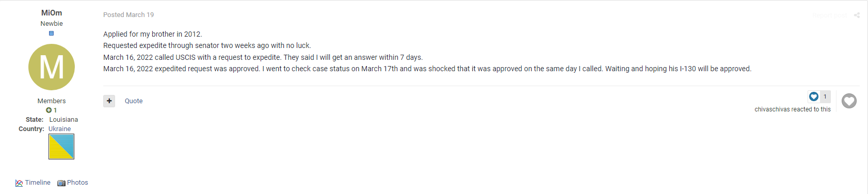868x194 pixels.
Task: Click the gray heart react button
Action: coord(849,101)
